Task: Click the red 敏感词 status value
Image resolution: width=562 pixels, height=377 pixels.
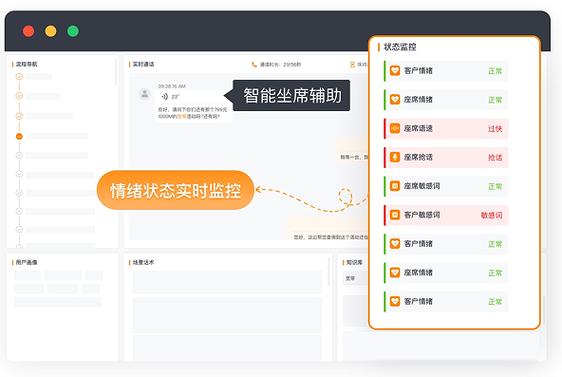Action: [x=491, y=215]
